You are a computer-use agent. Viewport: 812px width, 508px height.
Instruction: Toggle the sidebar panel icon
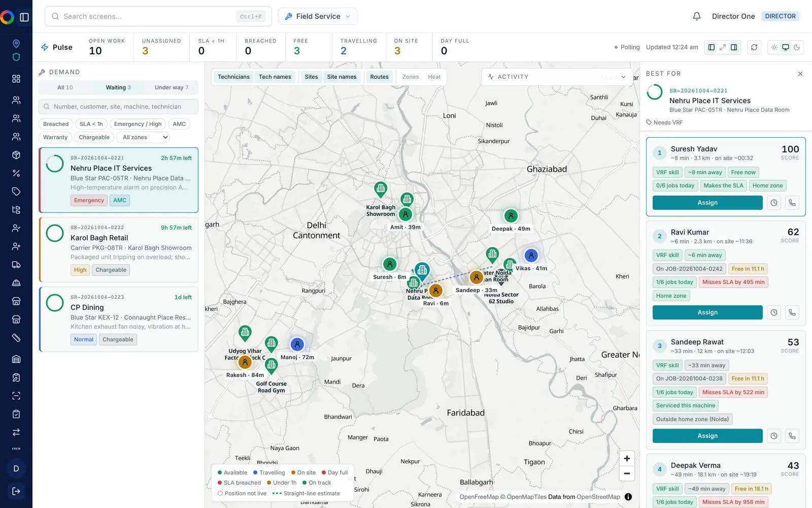24,17
